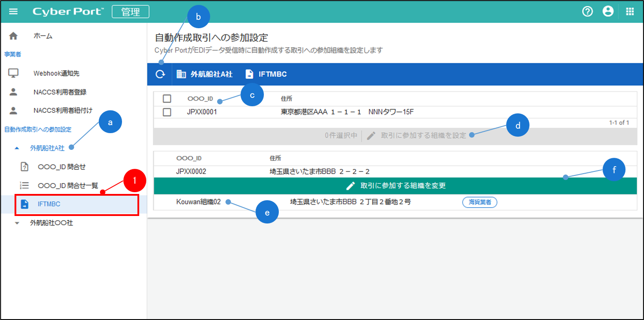The width and height of the screenshot is (644, 320).
Task: Click the 管理 label in the header
Action: pyautogui.click(x=130, y=11)
